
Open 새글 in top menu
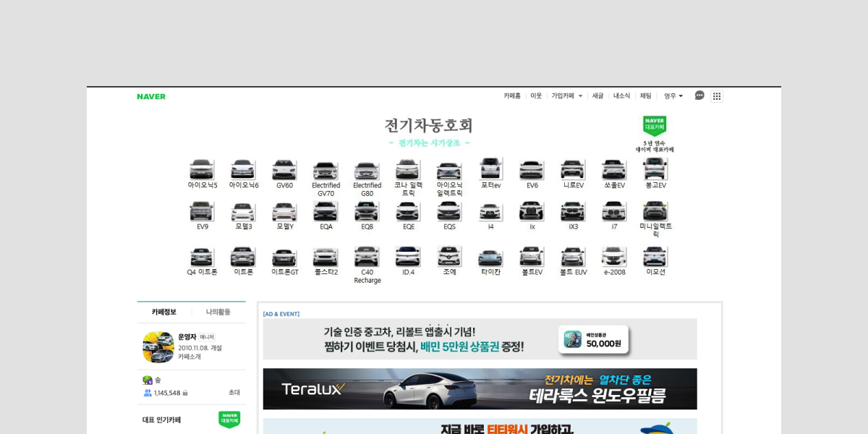point(597,95)
